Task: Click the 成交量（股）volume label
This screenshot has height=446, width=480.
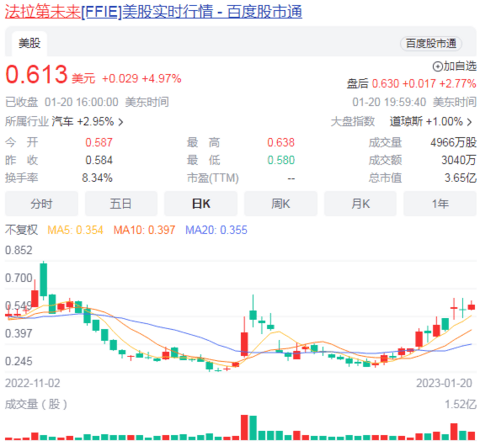Action: tap(36, 405)
